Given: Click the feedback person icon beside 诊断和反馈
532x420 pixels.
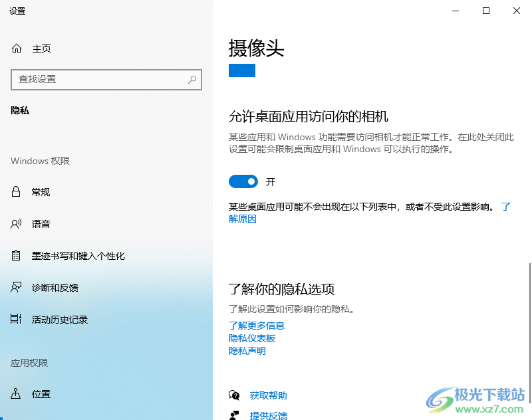Looking at the screenshot, I should coord(16,288).
